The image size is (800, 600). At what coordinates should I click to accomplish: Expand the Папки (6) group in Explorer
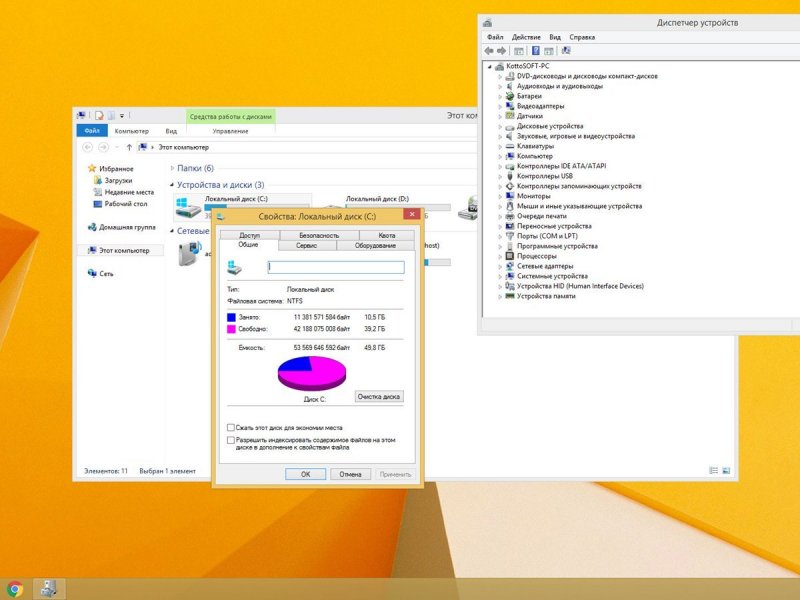(172, 168)
